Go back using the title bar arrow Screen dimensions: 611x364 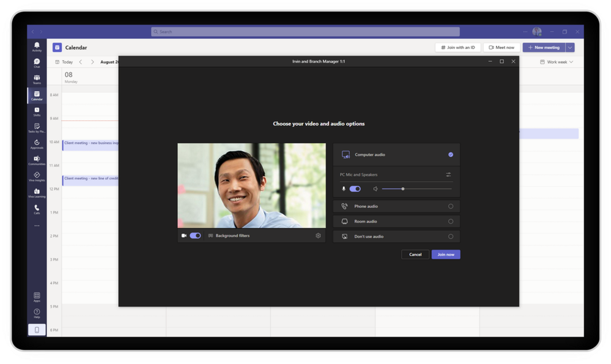(33, 32)
